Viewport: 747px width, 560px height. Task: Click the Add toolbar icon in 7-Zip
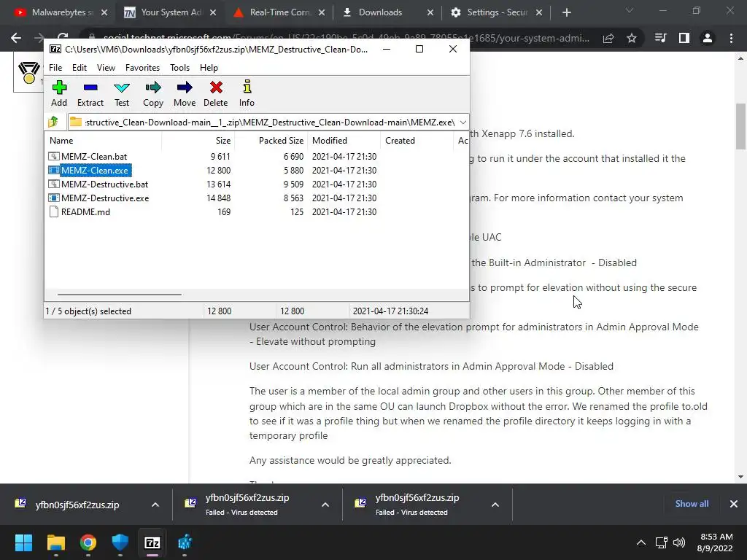[59, 93]
